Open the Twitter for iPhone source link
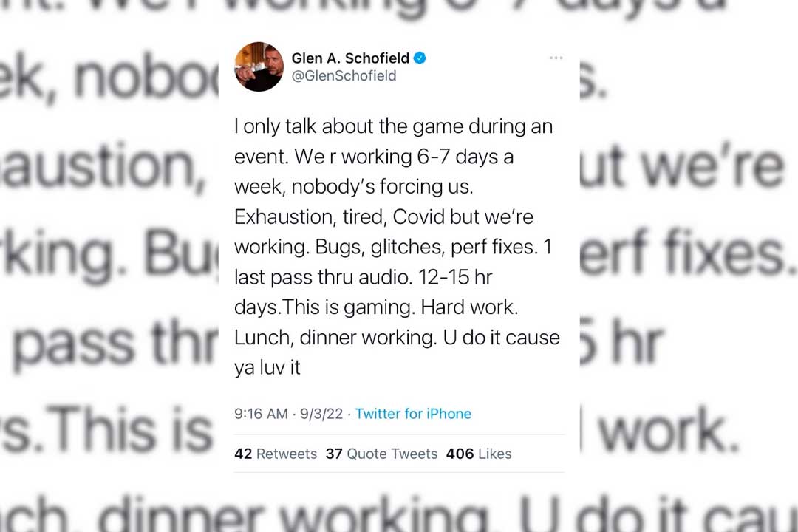Viewport: 798px width, 532px height. [413, 414]
